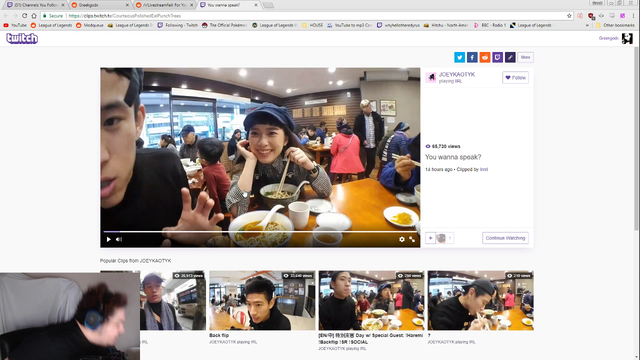Image resolution: width=640 pixels, height=360 pixels.
Task: Bookmark this page with the star icon
Action: click(569, 16)
